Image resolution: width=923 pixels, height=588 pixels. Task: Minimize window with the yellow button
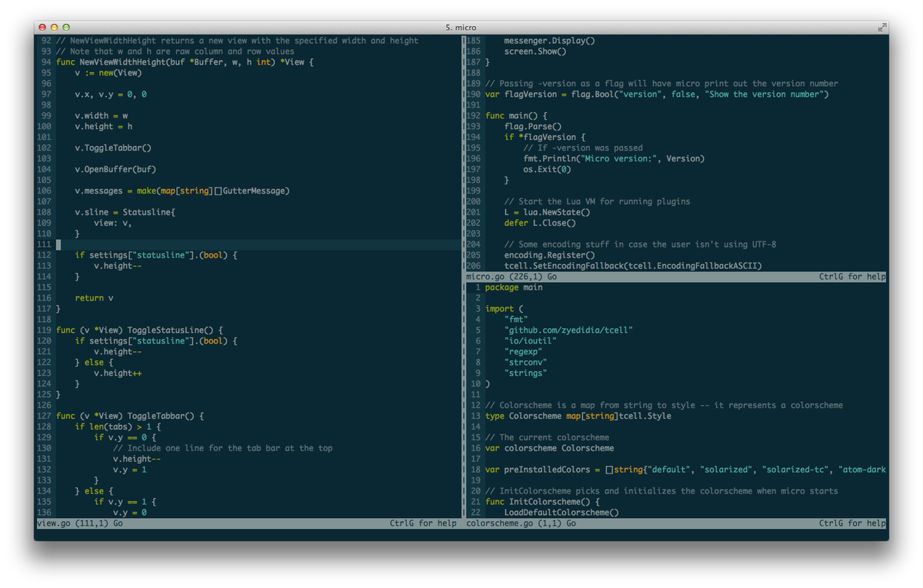click(54, 28)
